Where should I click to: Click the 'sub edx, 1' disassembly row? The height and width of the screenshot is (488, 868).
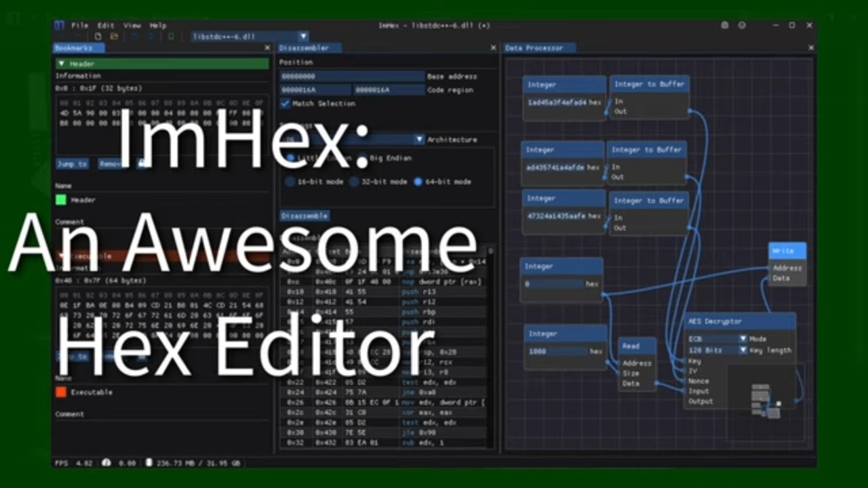click(384, 443)
